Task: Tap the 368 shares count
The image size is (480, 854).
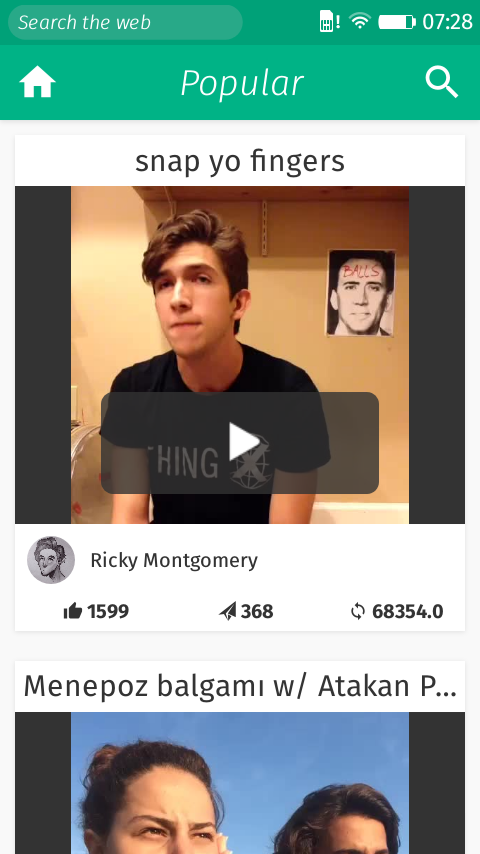Action: pyautogui.click(x=257, y=612)
